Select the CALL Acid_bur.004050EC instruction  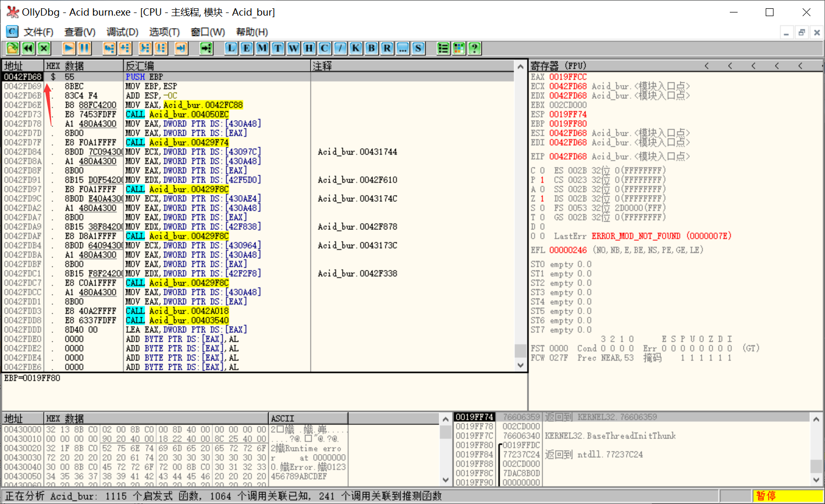click(177, 114)
